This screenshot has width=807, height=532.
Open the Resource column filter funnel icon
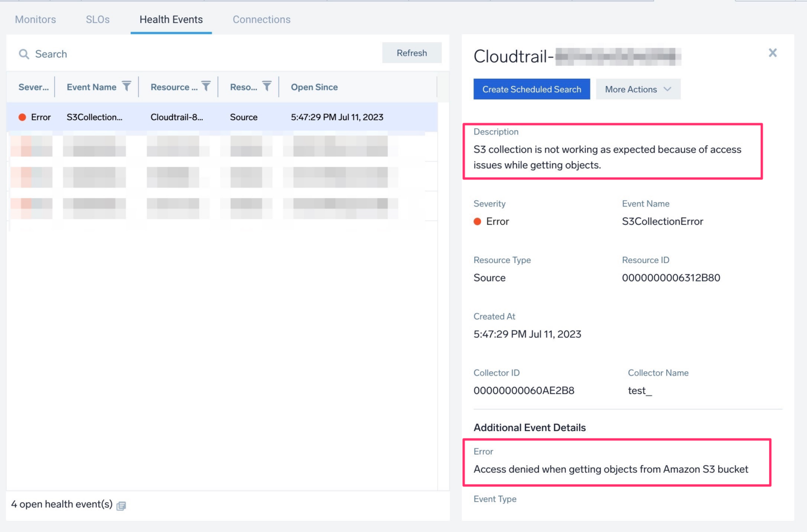point(206,87)
